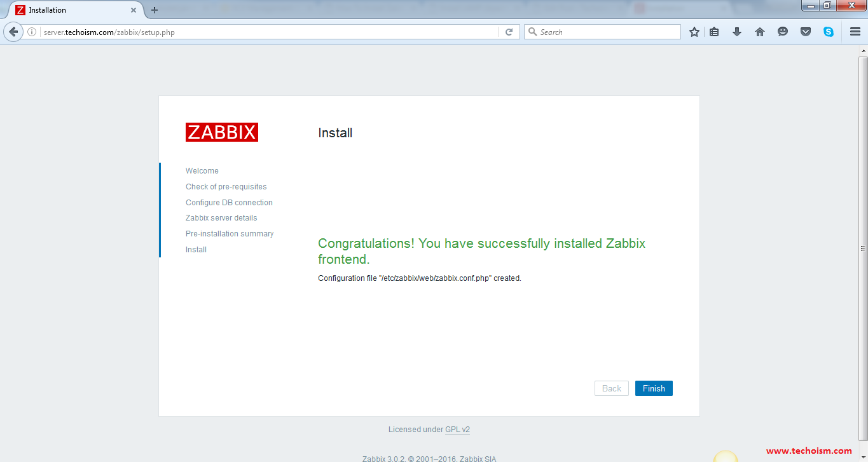This screenshot has width=868, height=462.
Task: Restore down the browser window
Action: (827, 5)
